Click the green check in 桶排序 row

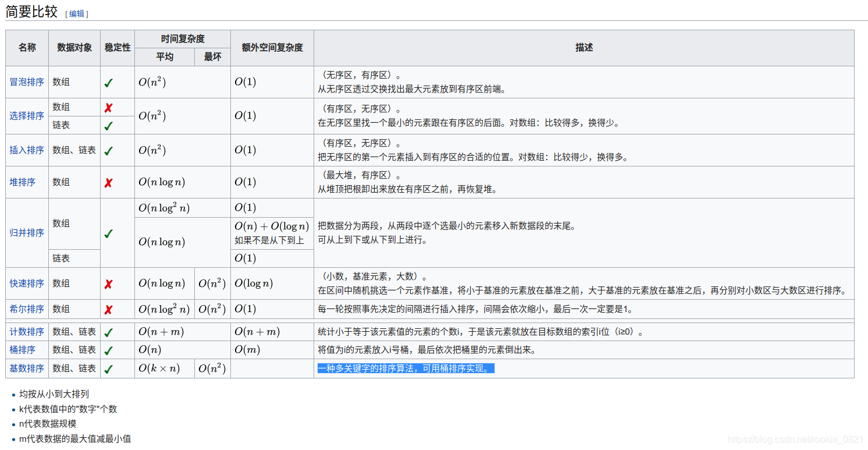[x=108, y=350]
